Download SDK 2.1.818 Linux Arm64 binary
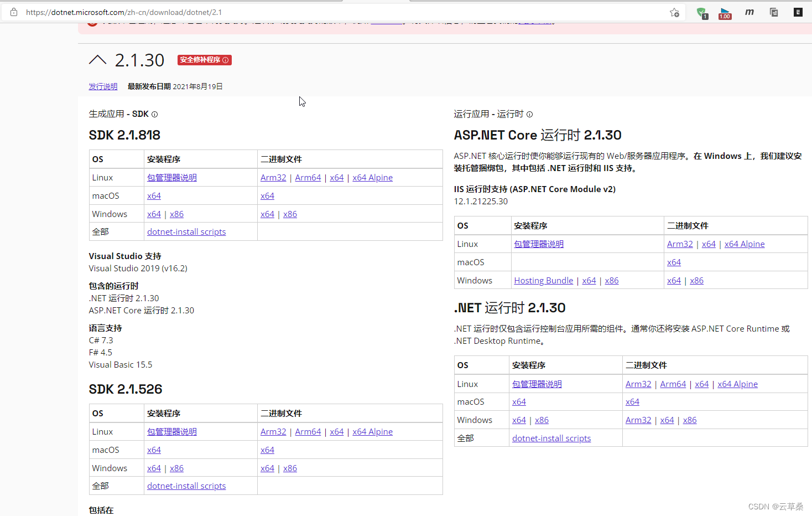 308,178
